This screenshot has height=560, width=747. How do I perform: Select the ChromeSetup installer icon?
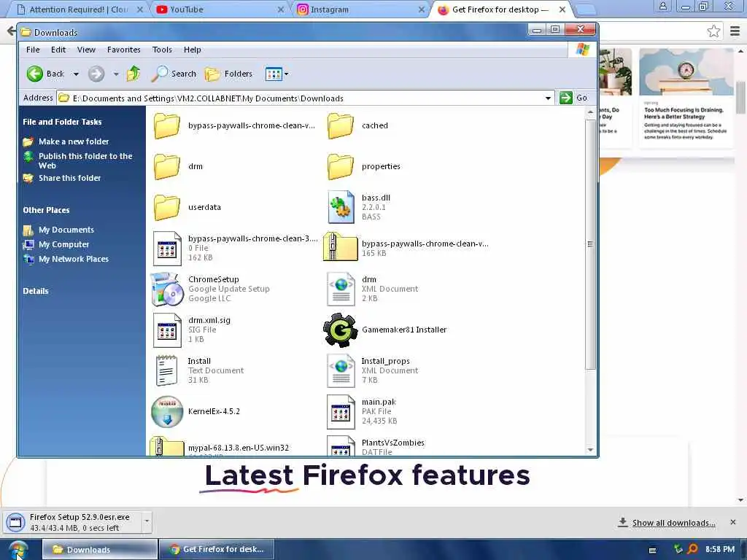tap(167, 289)
